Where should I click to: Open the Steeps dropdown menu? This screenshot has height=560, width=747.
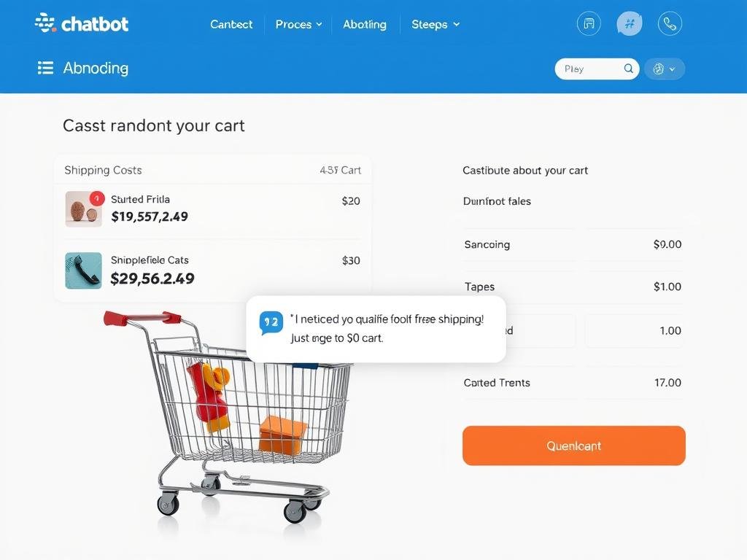coord(435,24)
